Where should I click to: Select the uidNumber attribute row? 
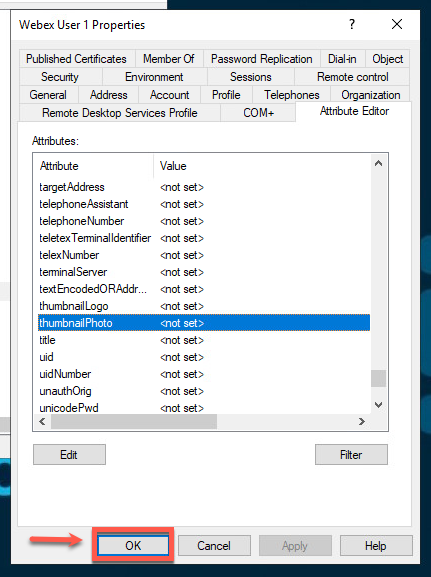point(204,374)
